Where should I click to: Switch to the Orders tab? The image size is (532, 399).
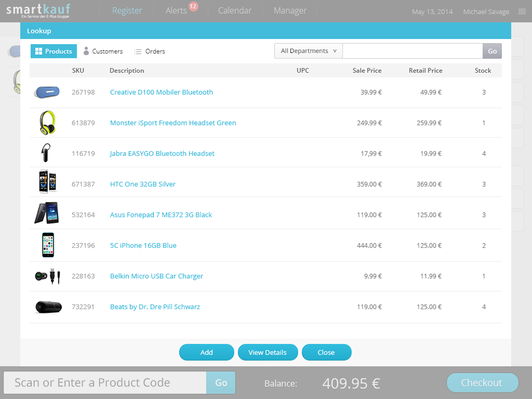click(x=150, y=51)
